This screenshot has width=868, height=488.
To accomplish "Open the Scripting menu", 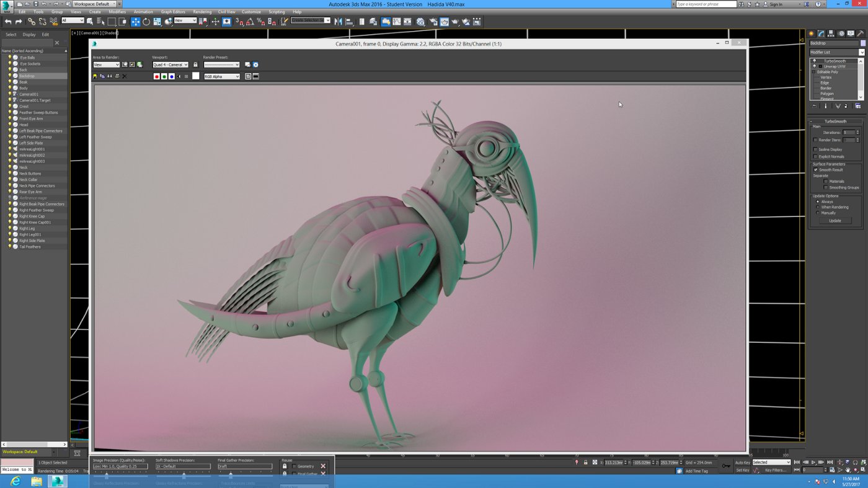I will 277,12.
